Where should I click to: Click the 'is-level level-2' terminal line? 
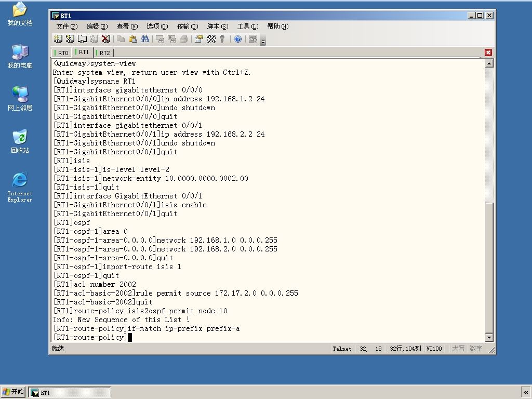click(111, 169)
